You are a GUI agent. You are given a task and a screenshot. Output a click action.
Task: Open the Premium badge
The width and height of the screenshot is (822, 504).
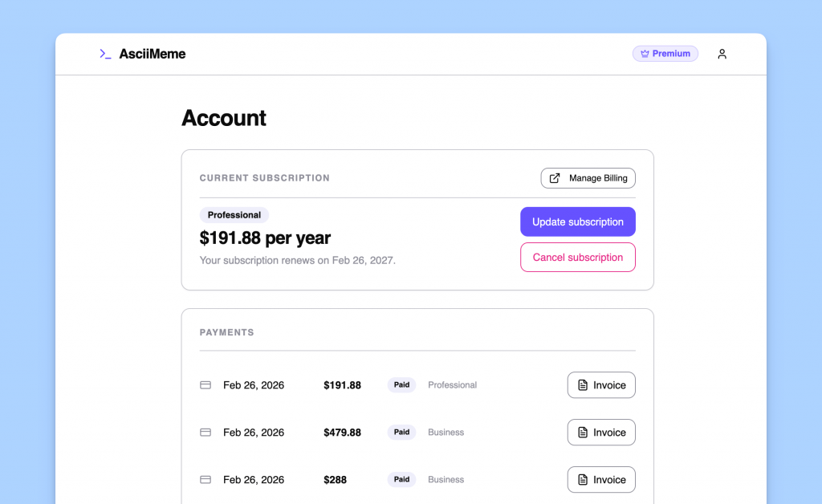(x=665, y=53)
